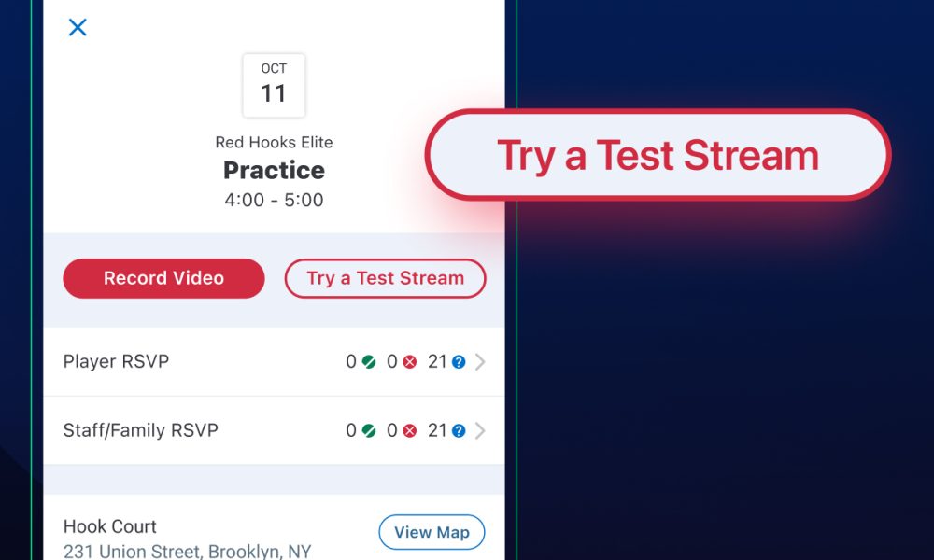The image size is (934, 560).
Task: Click the blue question icon in Player RSVP
Action: pyautogui.click(x=459, y=362)
